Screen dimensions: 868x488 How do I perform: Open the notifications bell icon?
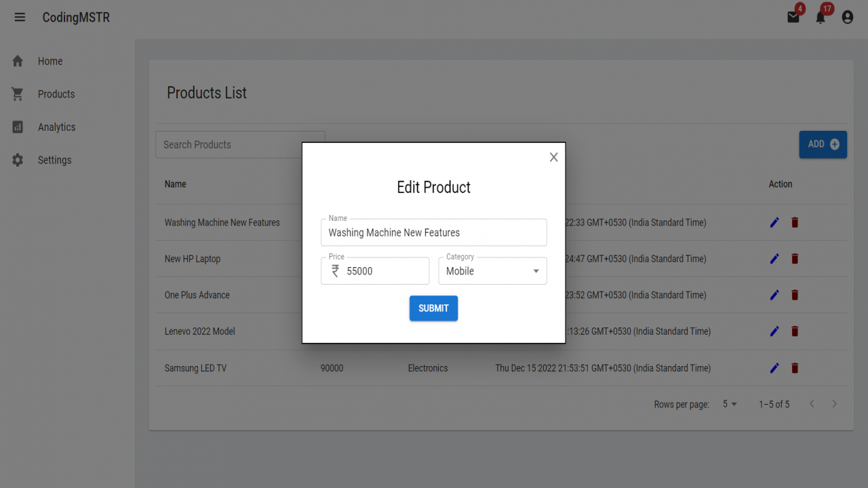click(x=821, y=17)
